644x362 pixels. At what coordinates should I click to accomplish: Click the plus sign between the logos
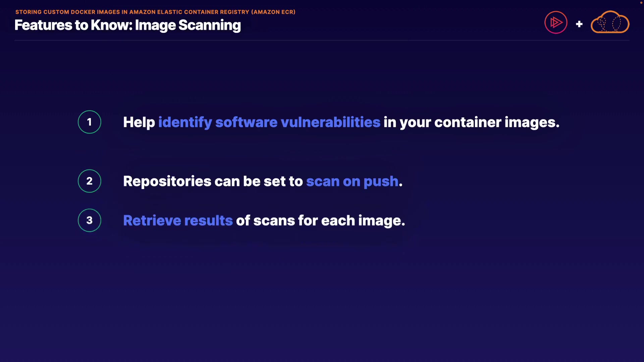pyautogui.click(x=579, y=24)
